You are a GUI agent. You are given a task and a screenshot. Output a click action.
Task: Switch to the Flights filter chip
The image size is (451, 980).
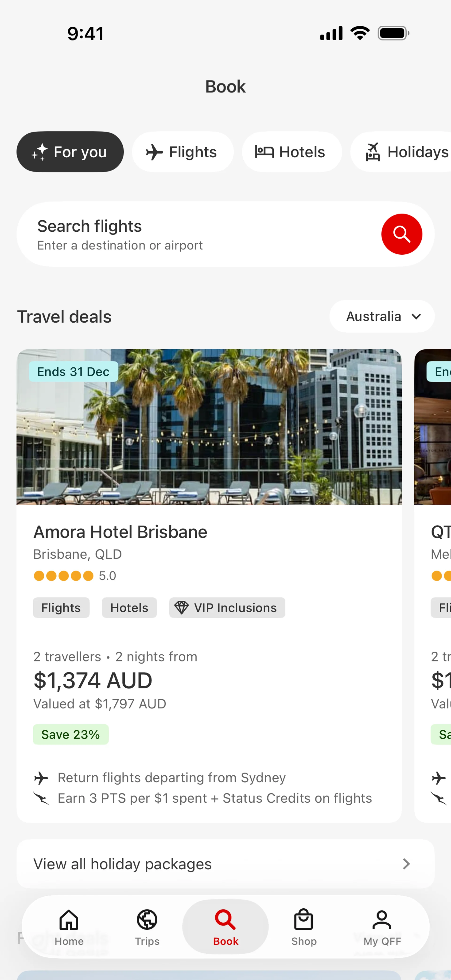tap(183, 152)
